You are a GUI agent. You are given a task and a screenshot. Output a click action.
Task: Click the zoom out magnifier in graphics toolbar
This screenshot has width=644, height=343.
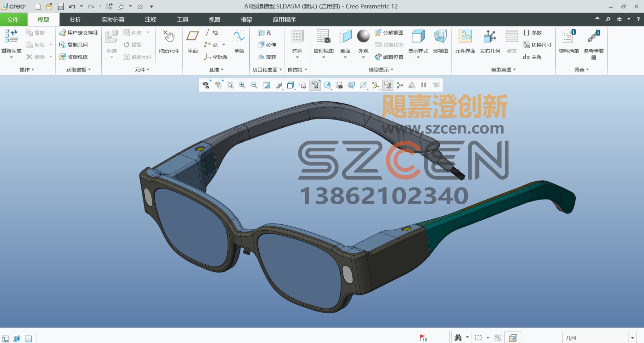(x=254, y=85)
